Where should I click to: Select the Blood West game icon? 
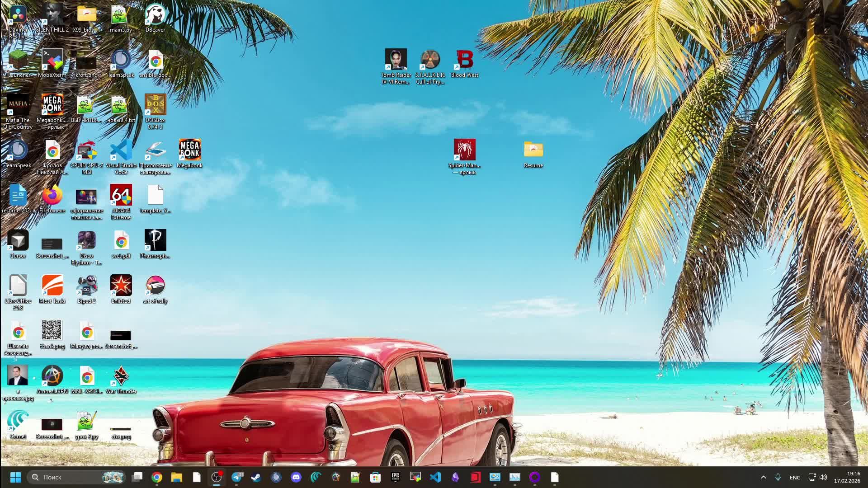464,60
